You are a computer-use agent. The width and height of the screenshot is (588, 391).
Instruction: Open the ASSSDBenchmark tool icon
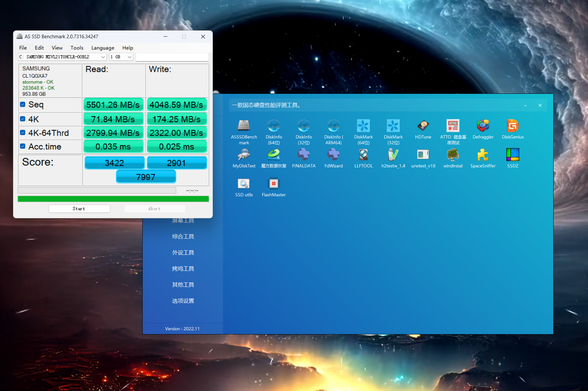click(244, 126)
